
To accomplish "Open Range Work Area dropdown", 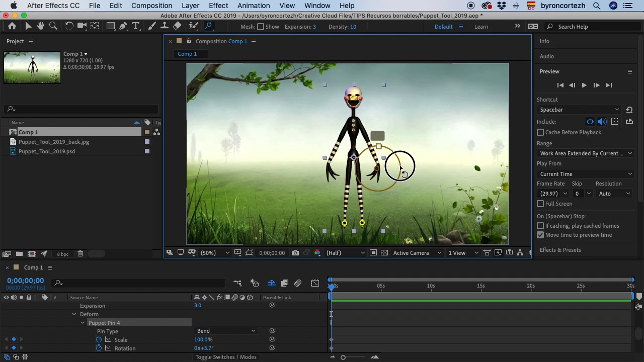I will (586, 153).
